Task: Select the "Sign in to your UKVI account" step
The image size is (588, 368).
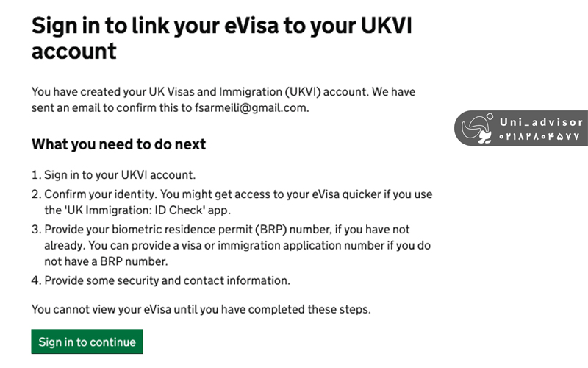Action: pos(120,175)
